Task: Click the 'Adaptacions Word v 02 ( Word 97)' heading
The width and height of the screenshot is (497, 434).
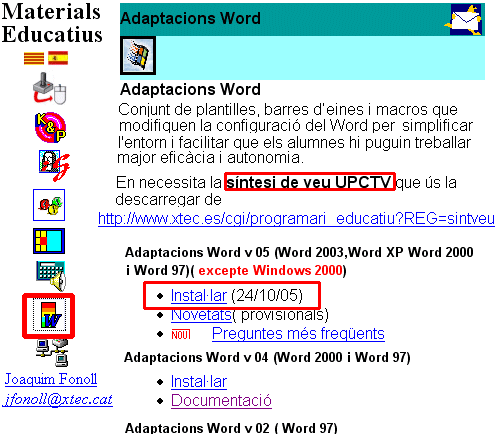Action: pyautogui.click(x=231, y=428)
